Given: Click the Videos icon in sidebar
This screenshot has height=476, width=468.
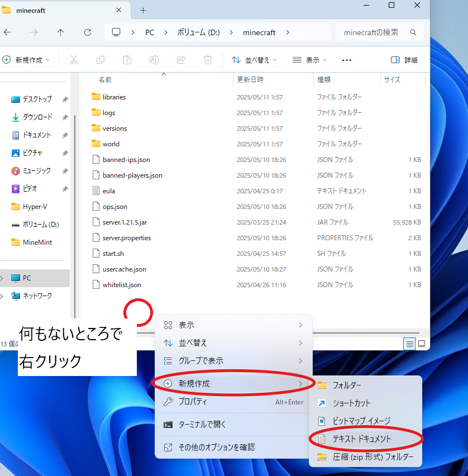Looking at the screenshot, I should tap(16, 189).
